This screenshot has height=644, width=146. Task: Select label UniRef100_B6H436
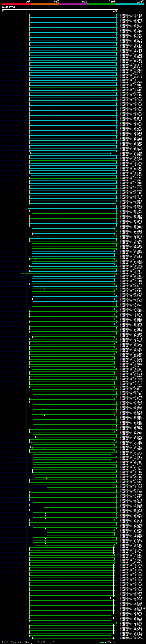point(131,233)
